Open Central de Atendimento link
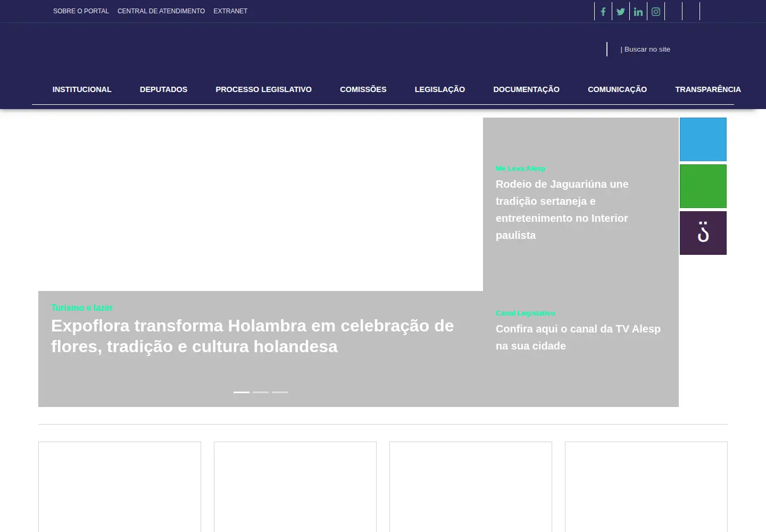Viewport: 766px width, 532px height. coord(161,11)
